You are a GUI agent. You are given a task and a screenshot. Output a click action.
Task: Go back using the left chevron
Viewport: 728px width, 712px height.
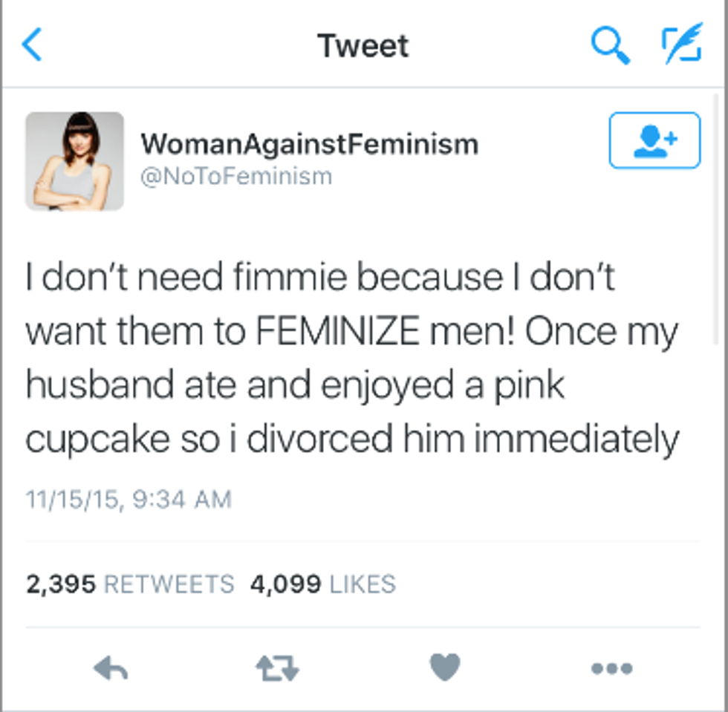32,45
